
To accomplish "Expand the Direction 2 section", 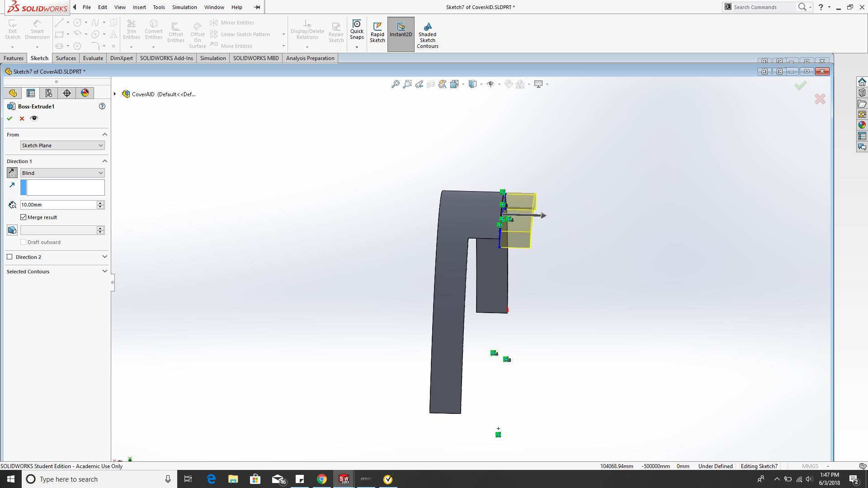I will [105, 257].
